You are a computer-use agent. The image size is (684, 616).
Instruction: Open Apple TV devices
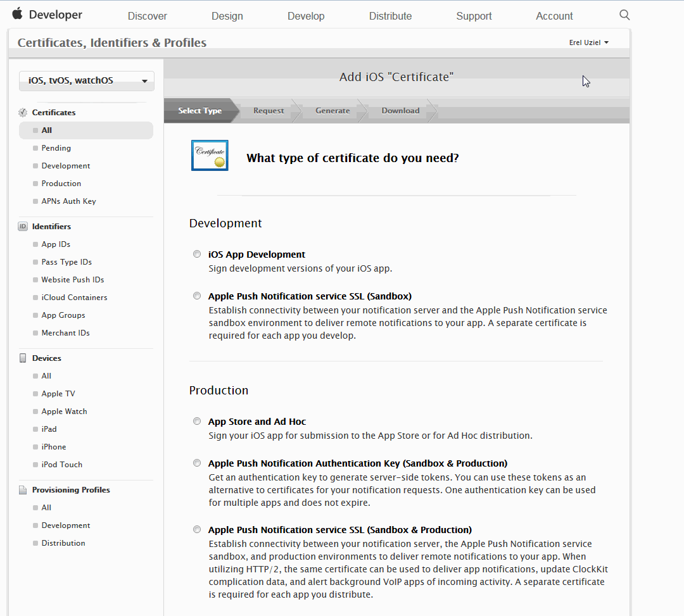tap(58, 394)
